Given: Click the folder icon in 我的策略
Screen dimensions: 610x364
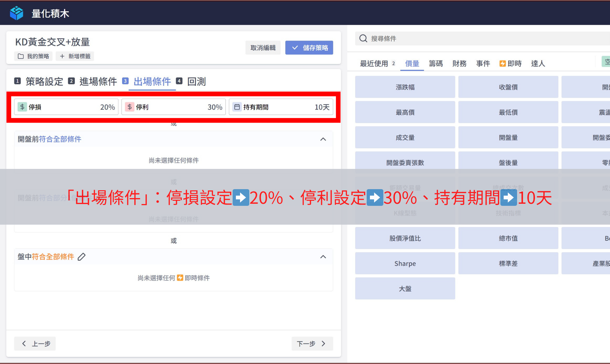Looking at the screenshot, I should (21, 56).
